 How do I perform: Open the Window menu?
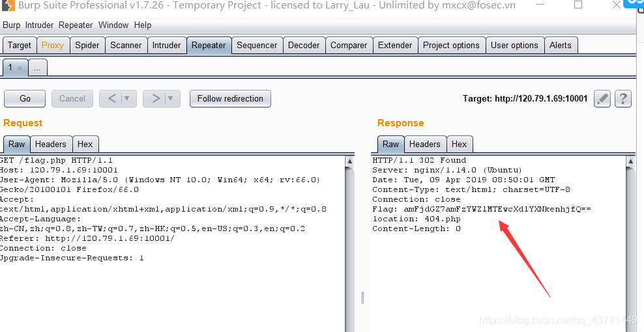113,25
